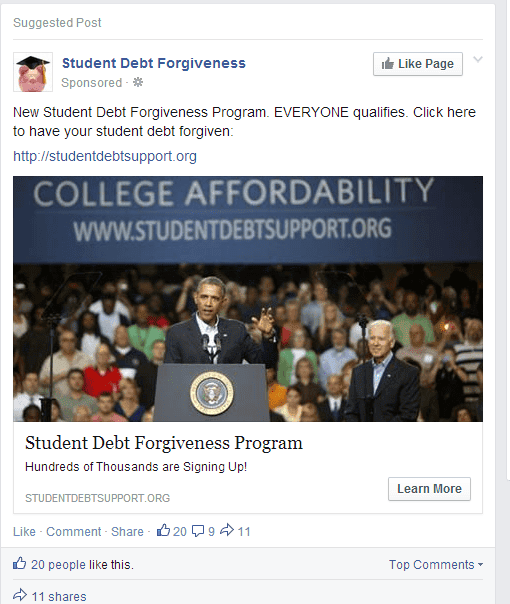Open the studentdebtsupport.org URL in the post text
Screen dimensions: 510x604
(x=105, y=156)
